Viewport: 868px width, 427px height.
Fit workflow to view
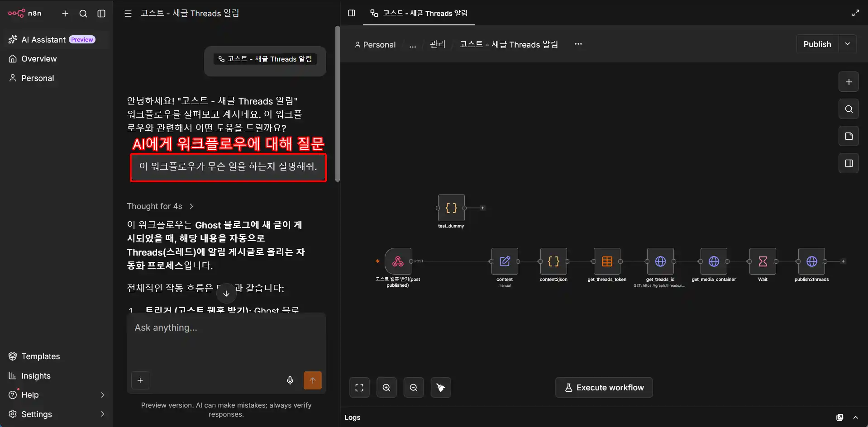(x=359, y=388)
